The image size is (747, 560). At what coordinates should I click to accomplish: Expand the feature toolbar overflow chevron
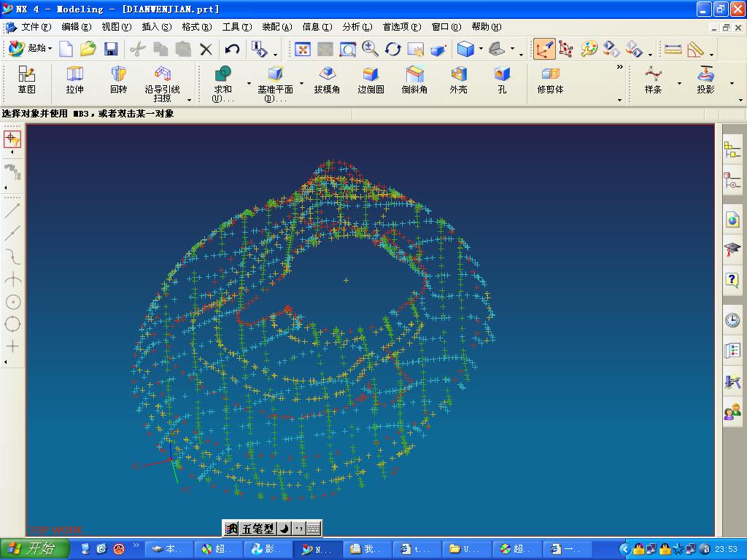tap(620, 66)
